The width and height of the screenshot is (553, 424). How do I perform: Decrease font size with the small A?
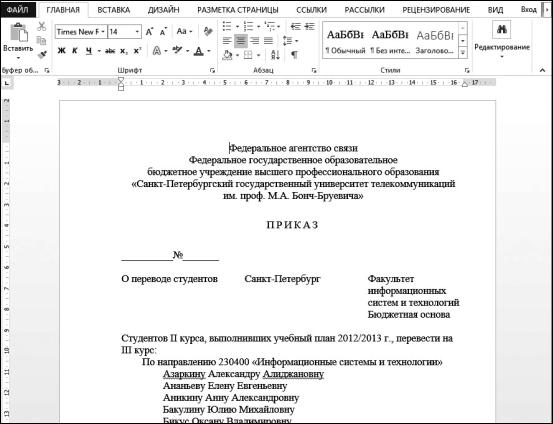pos(163,32)
